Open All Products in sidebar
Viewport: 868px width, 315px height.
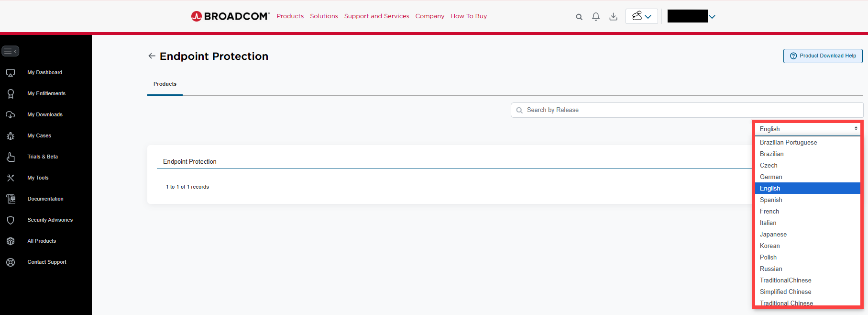pyautogui.click(x=42, y=241)
